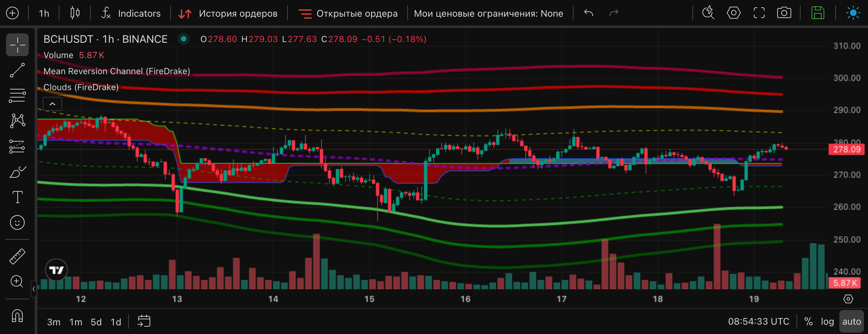
Task: Activate the zoom in tool
Action: point(17,282)
